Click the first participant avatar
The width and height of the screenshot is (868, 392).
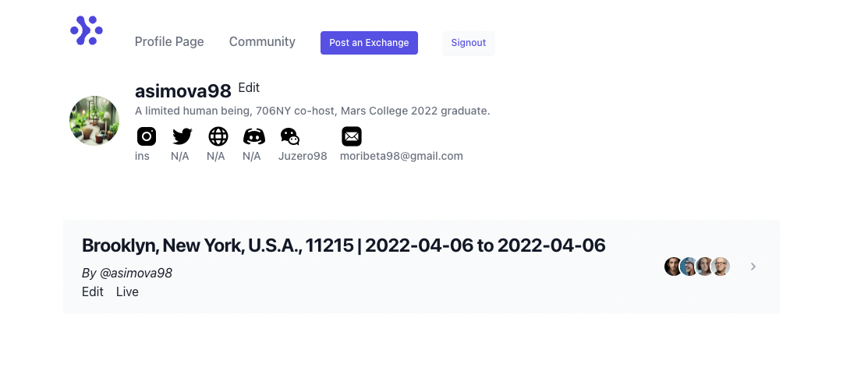pos(673,267)
